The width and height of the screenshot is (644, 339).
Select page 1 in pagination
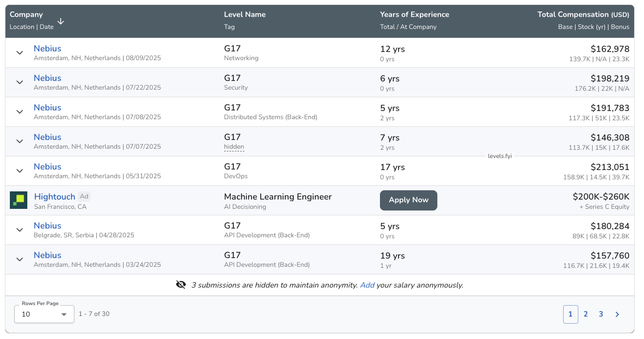coord(570,314)
